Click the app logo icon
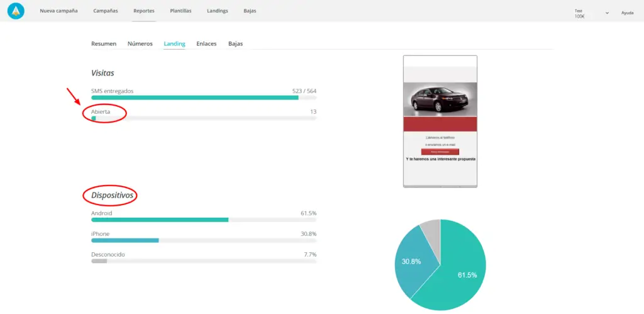The width and height of the screenshot is (644, 314). point(16,11)
